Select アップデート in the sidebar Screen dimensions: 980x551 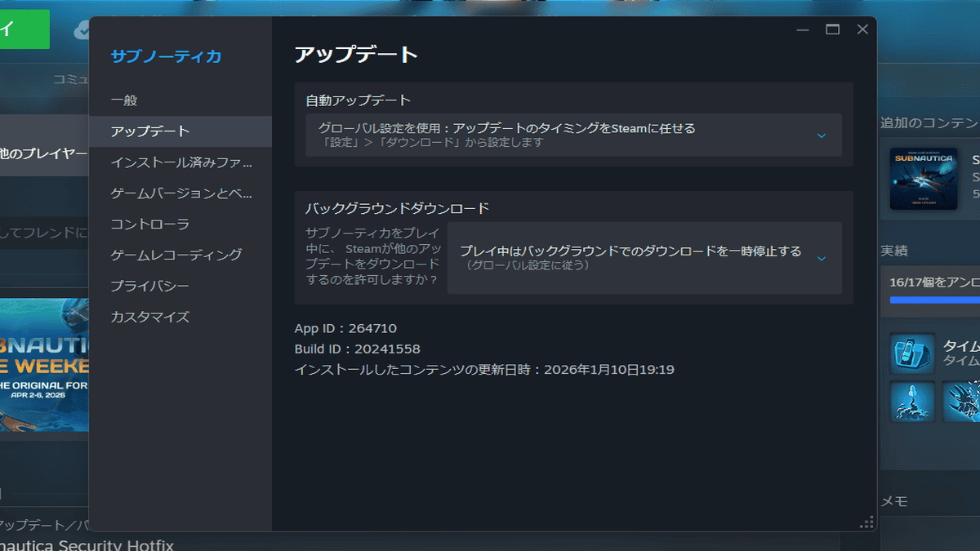click(180, 131)
